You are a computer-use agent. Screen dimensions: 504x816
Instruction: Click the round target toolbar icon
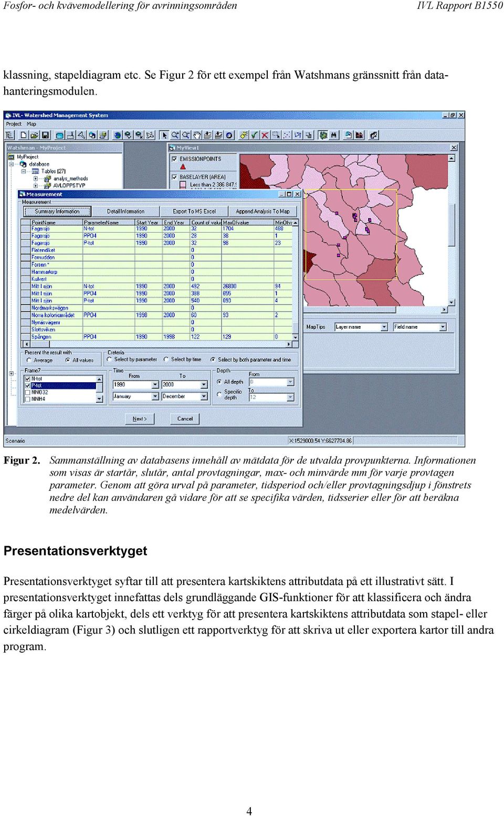click(x=229, y=135)
